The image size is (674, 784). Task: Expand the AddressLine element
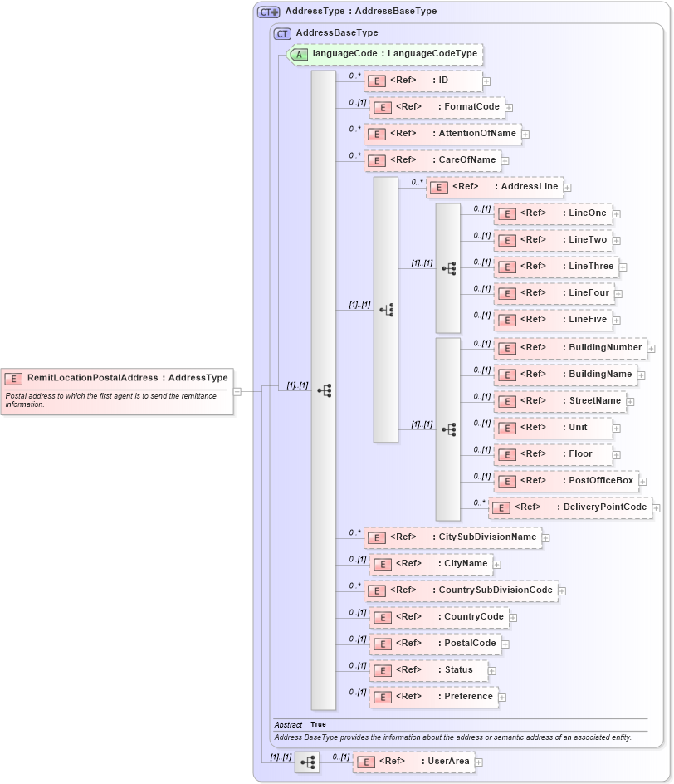click(568, 188)
